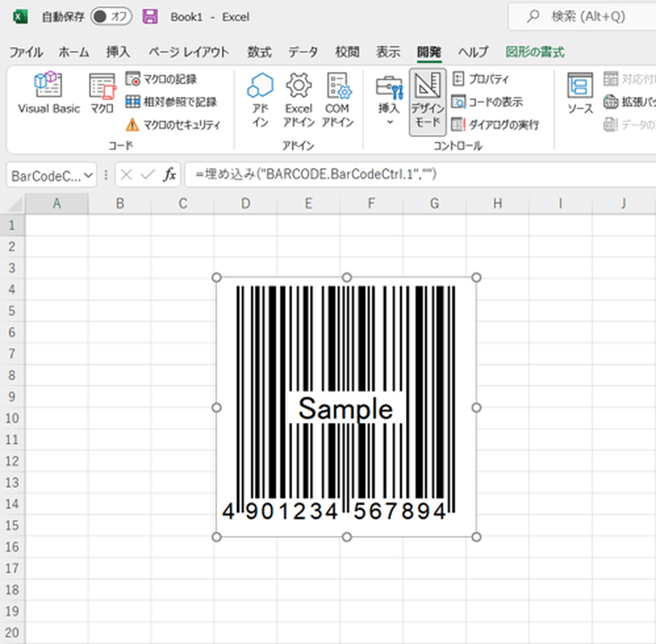Select the 開発 developer tab
The height and width of the screenshot is (644, 656).
coord(429,53)
